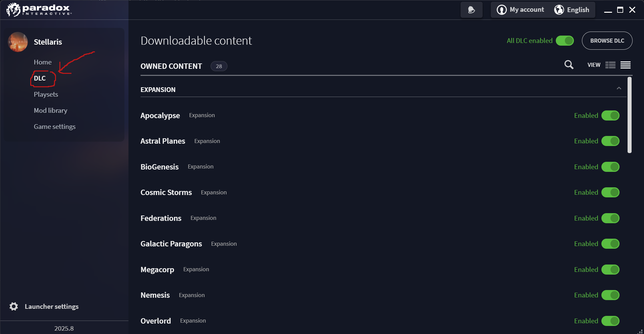Toggle Cosmic Storms expansion off
Screen dimensions: 644x334
point(610,192)
